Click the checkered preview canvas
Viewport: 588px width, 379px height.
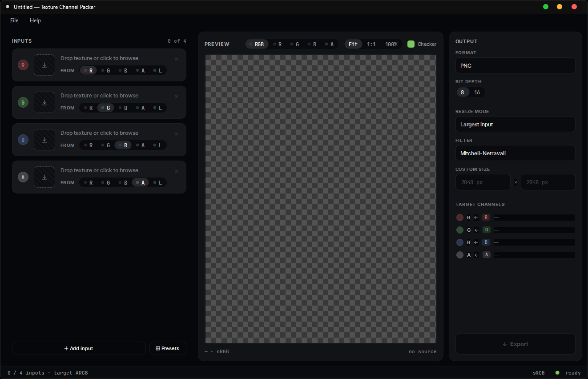point(321,199)
